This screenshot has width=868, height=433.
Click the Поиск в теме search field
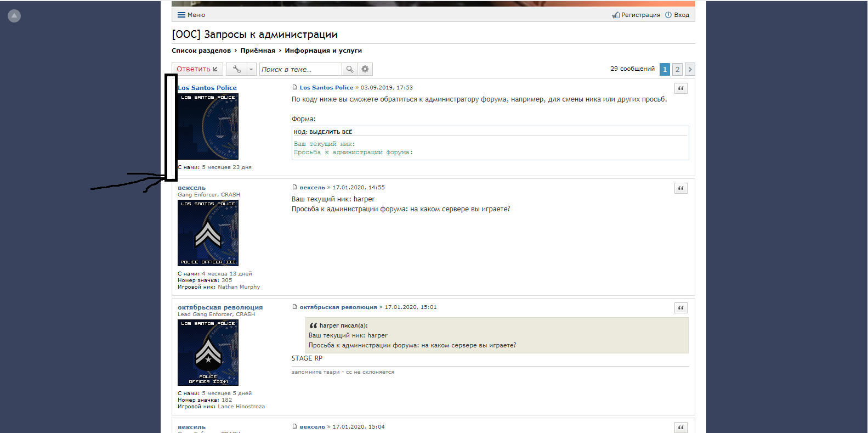[300, 69]
